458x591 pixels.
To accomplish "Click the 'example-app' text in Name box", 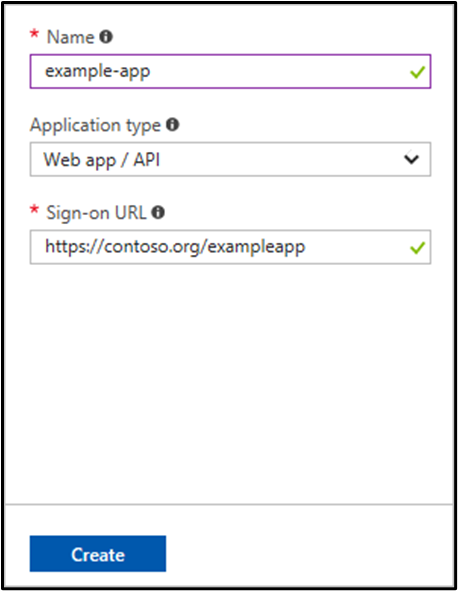I will 98,72.
